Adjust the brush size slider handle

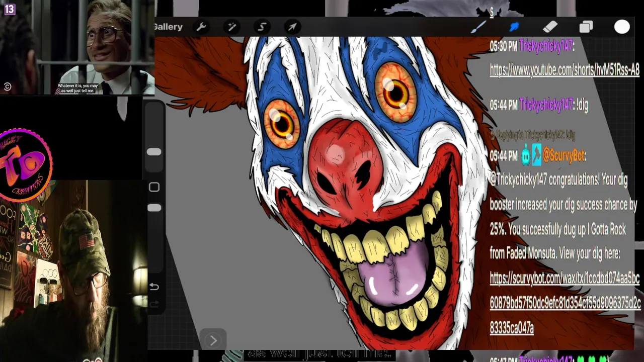pos(154,152)
